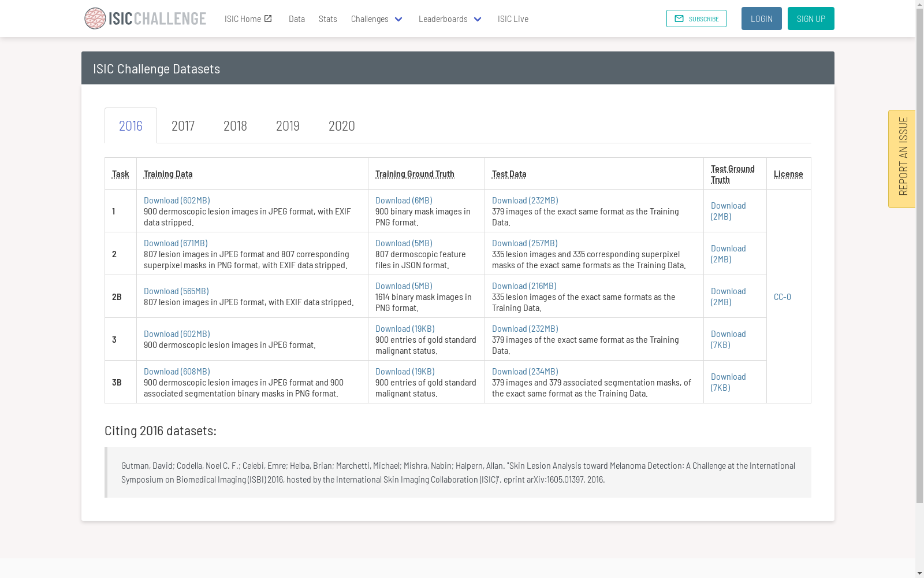Click the Training Ground Truth column header
The width and height of the screenshot is (924, 578).
[415, 173]
